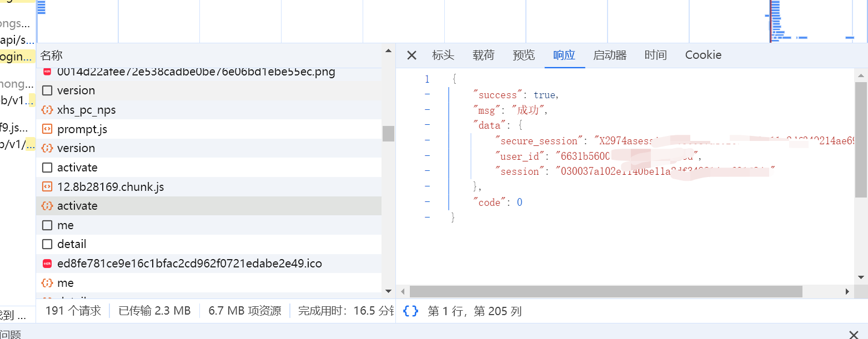The width and height of the screenshot is (868, 339).
Task: Open the Cookie tab
Action: 703,55
